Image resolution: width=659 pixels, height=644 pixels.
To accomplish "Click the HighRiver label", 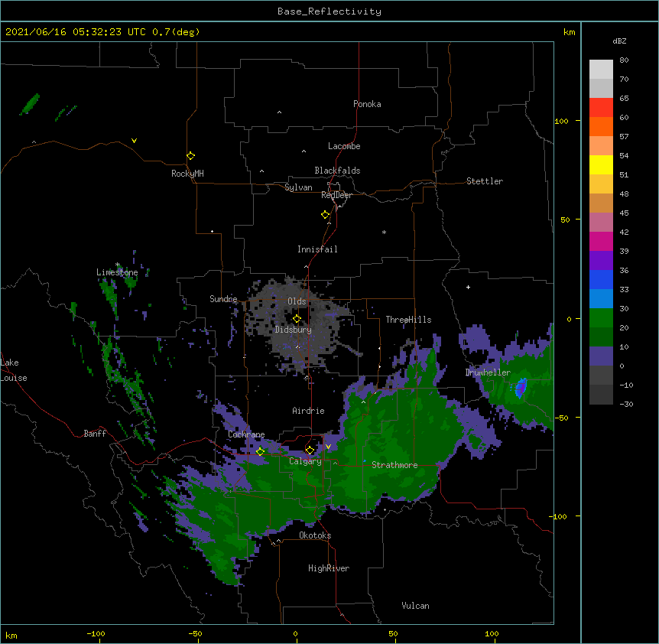I will (x=329, y=568).
